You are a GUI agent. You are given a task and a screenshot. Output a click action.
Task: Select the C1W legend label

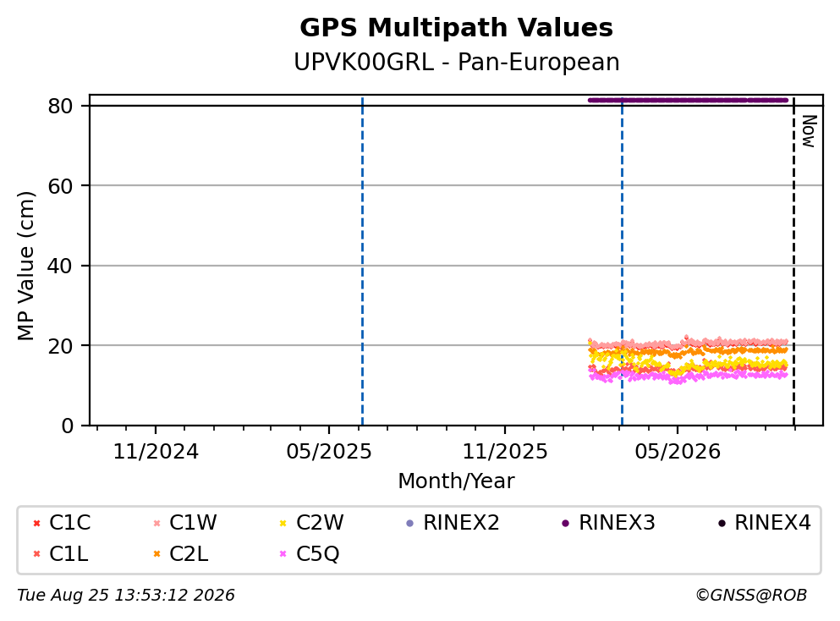pyautogui.click(x=193, y=522)
